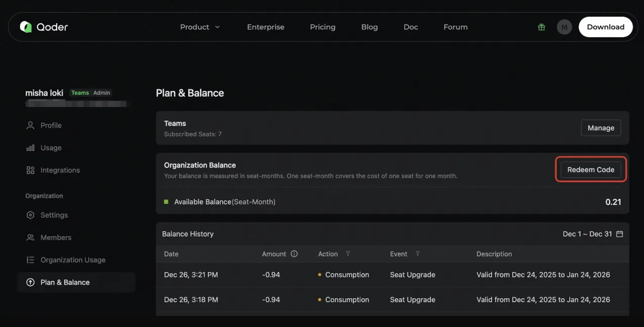Open the Doc page
The image size is (644, 327).
point(411,27)
